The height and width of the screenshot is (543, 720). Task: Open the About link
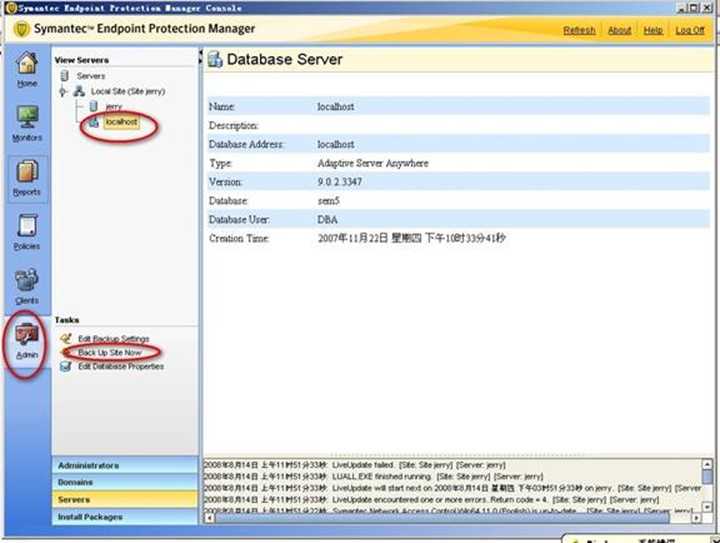[619, 30]
